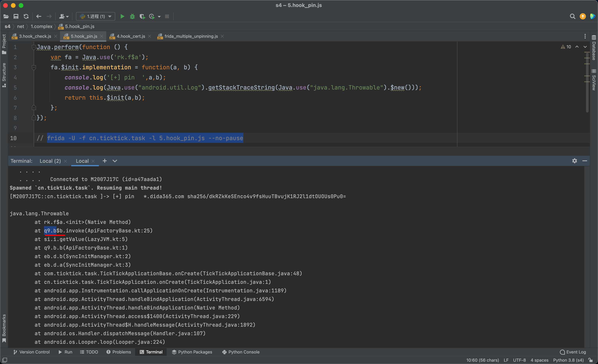Viewport: 598px width, 364px height.
Task: Click the net breadcrumb
Action: [21, 26]
